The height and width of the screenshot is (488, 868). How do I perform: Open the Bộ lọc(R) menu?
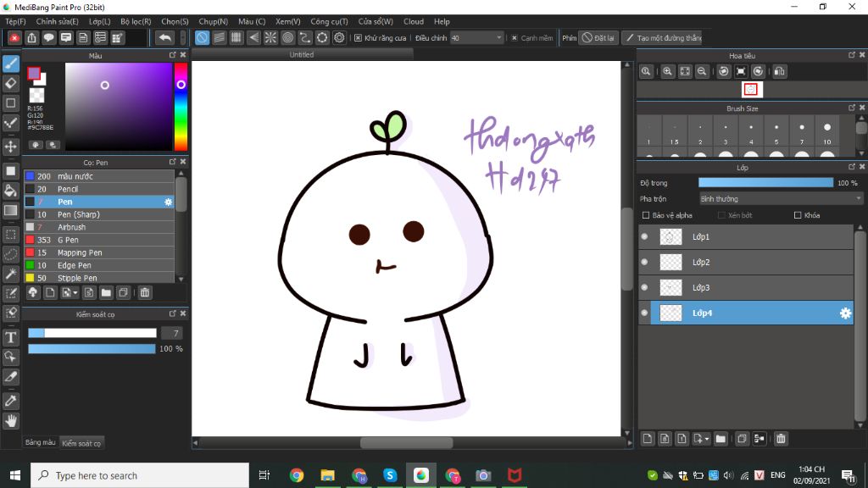(136, 21)
